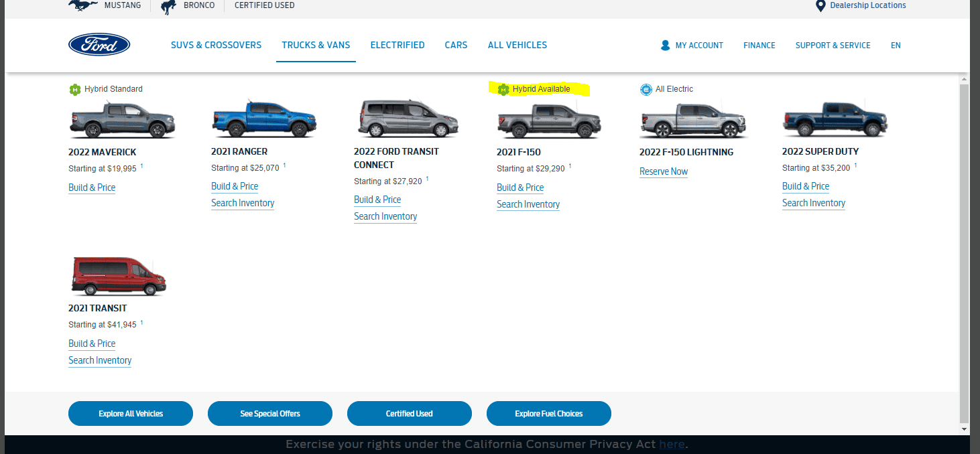The image size is (980, 454).
Task: Click the Hybrid Standard green badge icon
Action: pyautogui.click(x=75, y=89)
